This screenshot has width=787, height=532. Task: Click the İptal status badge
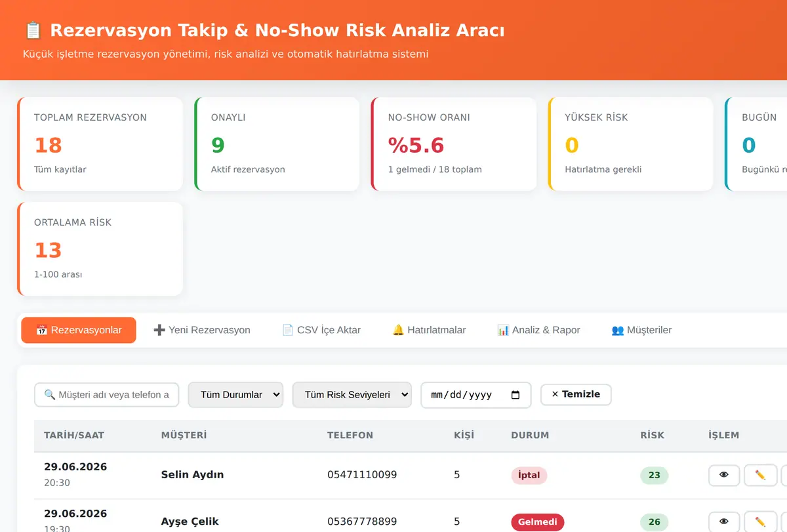tap(529, 475)
